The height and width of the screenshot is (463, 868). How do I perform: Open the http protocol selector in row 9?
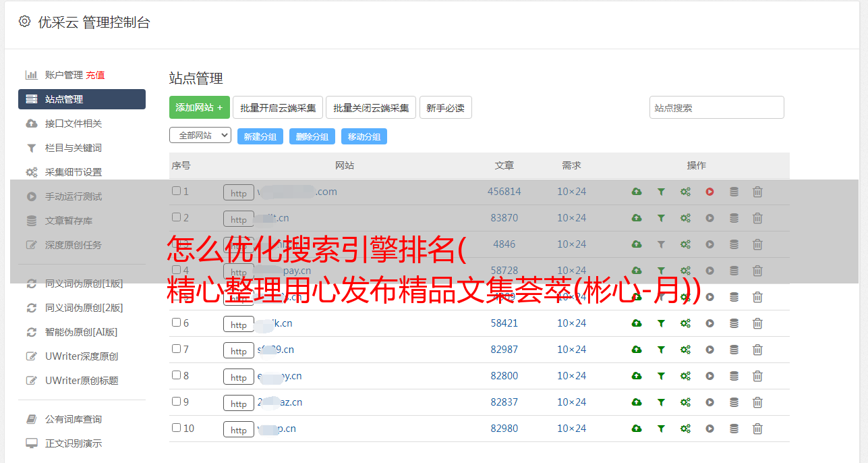(x=239, y=403)
